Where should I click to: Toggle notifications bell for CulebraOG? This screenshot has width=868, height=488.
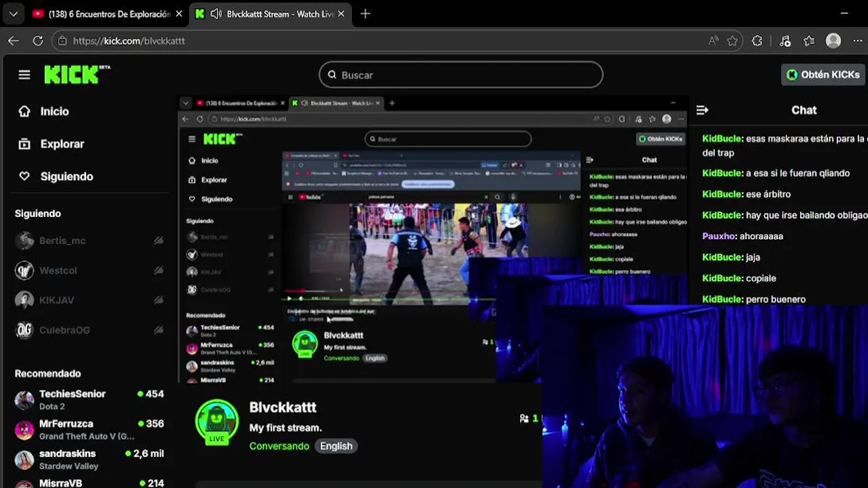pos(158,330)
